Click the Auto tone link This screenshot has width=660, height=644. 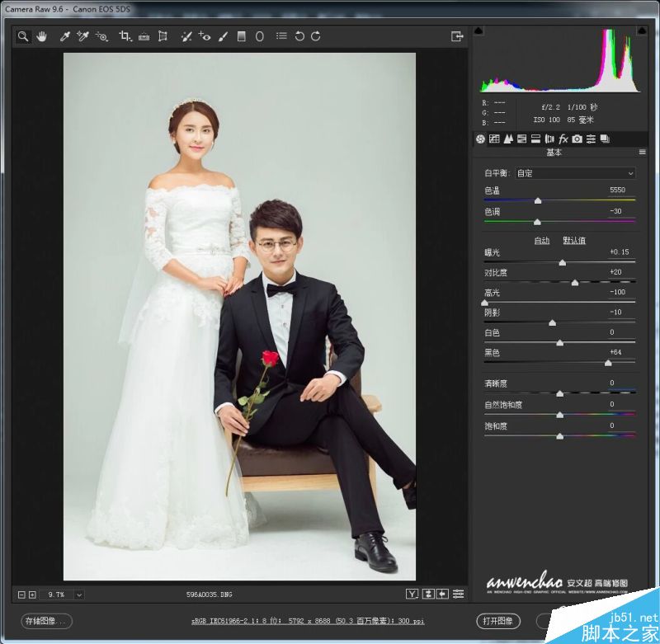542,241
